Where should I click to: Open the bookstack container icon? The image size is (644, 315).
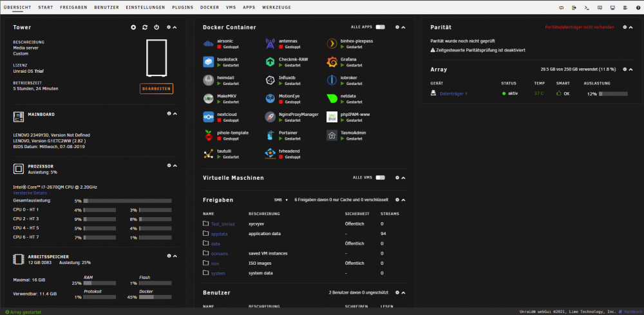tap(209, 62)
